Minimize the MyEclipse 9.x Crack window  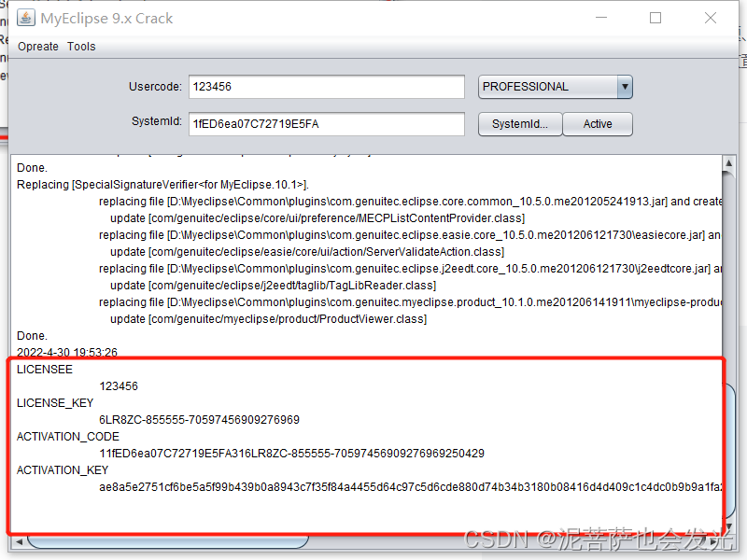pos(601,18)
